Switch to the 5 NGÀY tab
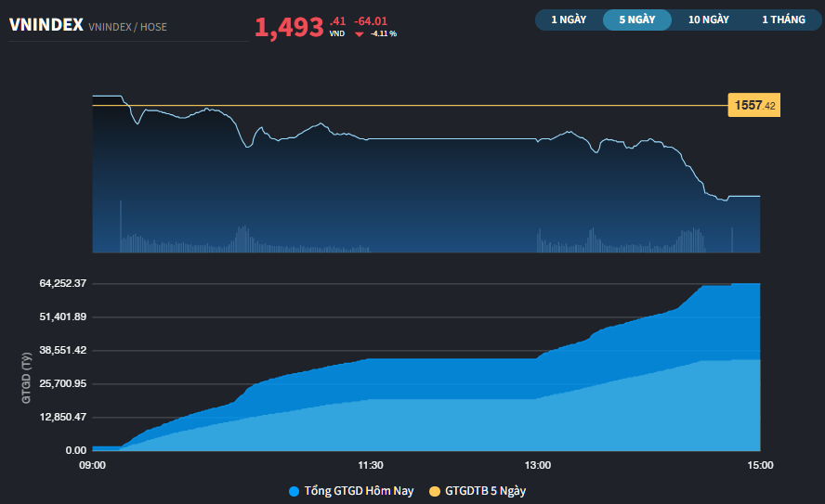Image resolution: width=825 pixels, height=504 pixels. pos(636,19)
